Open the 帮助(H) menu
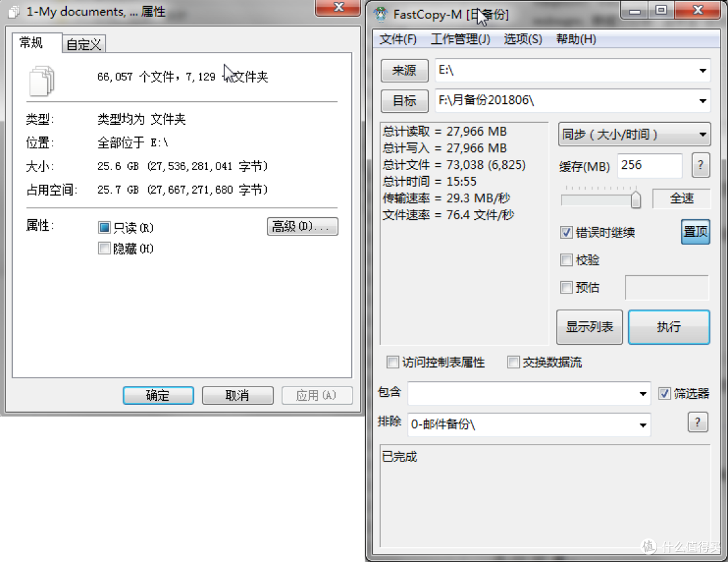This screenshot has width=728, height=562. [576, 39]
